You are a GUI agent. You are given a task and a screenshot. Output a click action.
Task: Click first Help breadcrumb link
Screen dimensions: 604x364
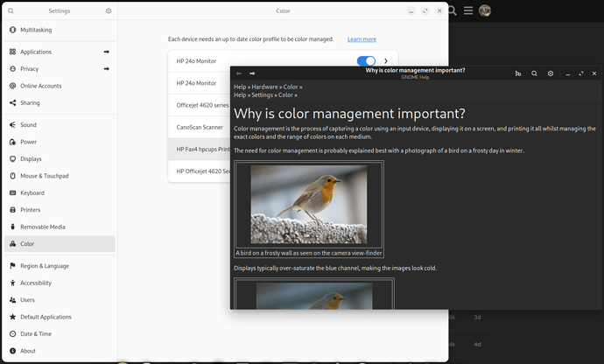pos(240,87)
